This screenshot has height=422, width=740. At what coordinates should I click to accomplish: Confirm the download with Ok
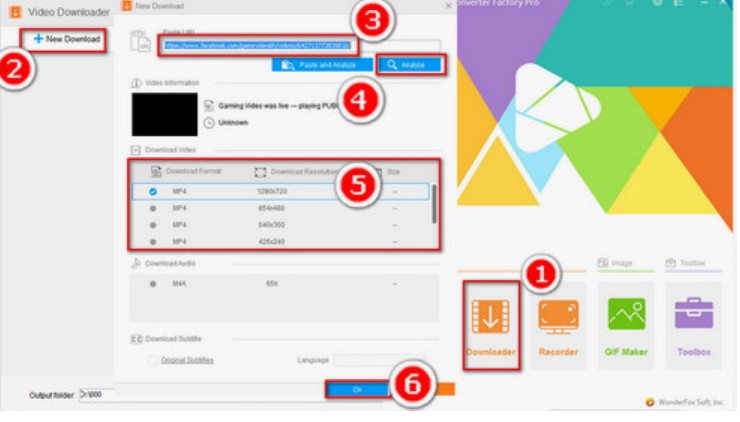[x=357, y=389]
